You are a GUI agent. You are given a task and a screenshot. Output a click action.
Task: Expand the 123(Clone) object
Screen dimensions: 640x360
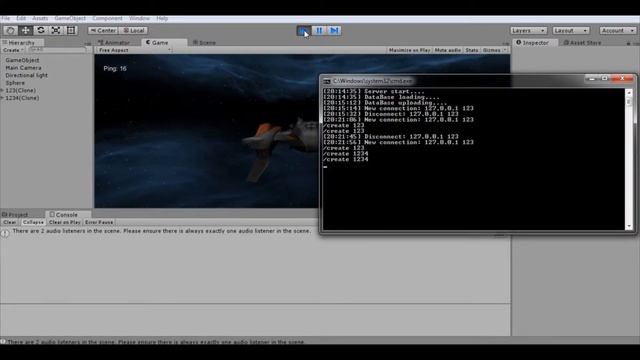tap(2, 91)
